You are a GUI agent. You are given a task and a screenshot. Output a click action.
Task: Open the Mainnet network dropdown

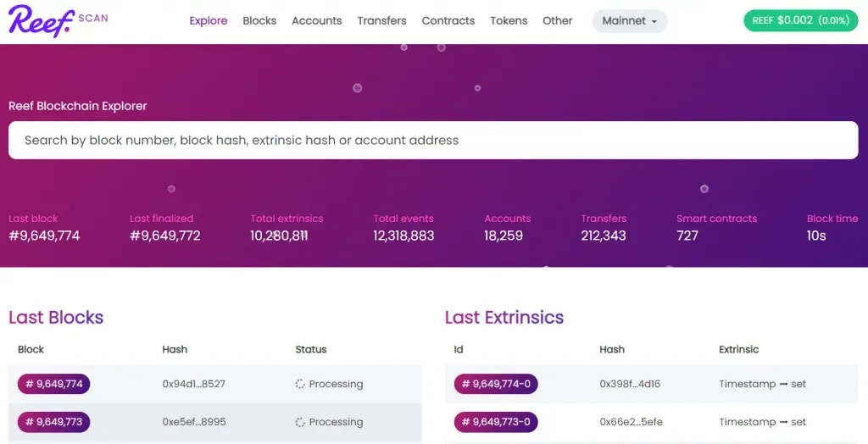(629, 21)
